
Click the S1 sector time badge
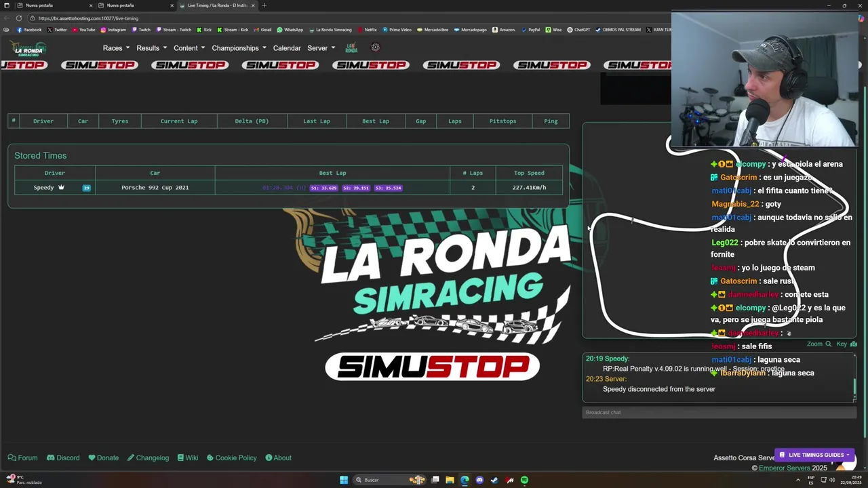[x=323, y=188]
